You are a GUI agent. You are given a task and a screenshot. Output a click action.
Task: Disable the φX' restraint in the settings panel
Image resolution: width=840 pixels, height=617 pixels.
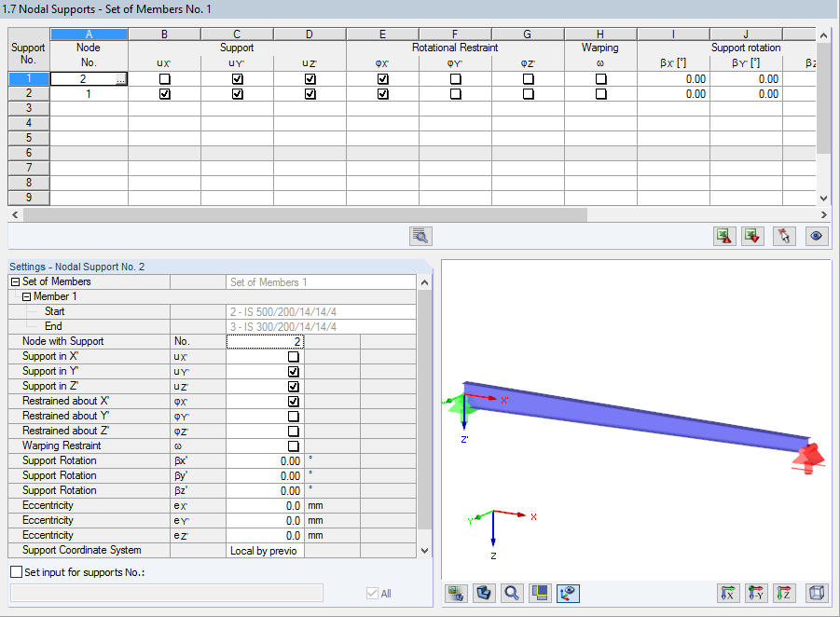coord(292,401)
